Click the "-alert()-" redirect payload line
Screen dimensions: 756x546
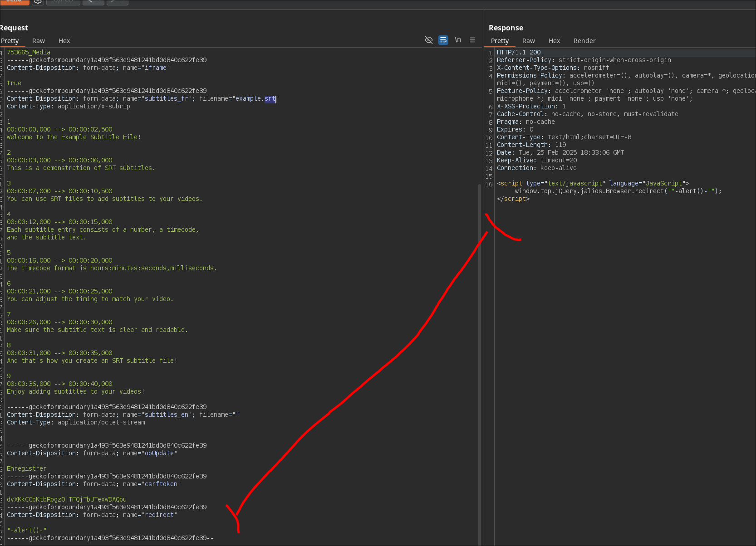click(x=27, y=530)
